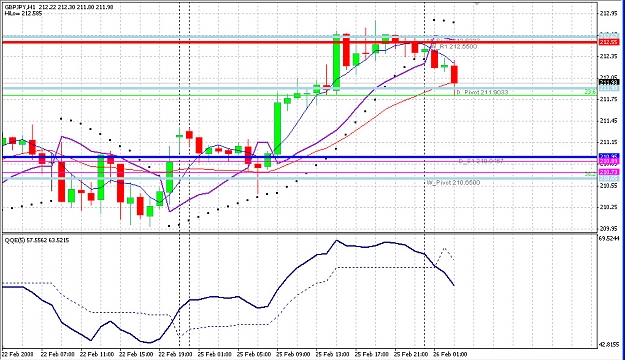Click the 42.8155 indicator scale value
The width and height of the screenshot is (625, 360).
coord(610,344)
